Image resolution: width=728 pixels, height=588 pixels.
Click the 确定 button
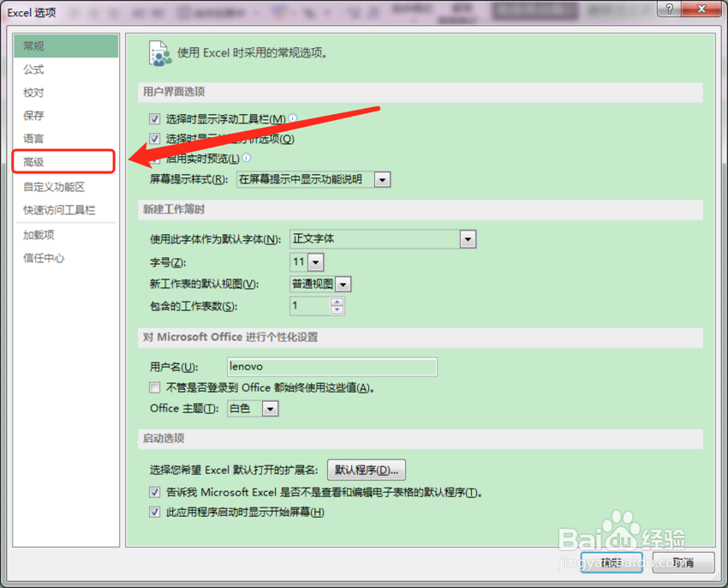pyautogui.click(x=612, y=562)
